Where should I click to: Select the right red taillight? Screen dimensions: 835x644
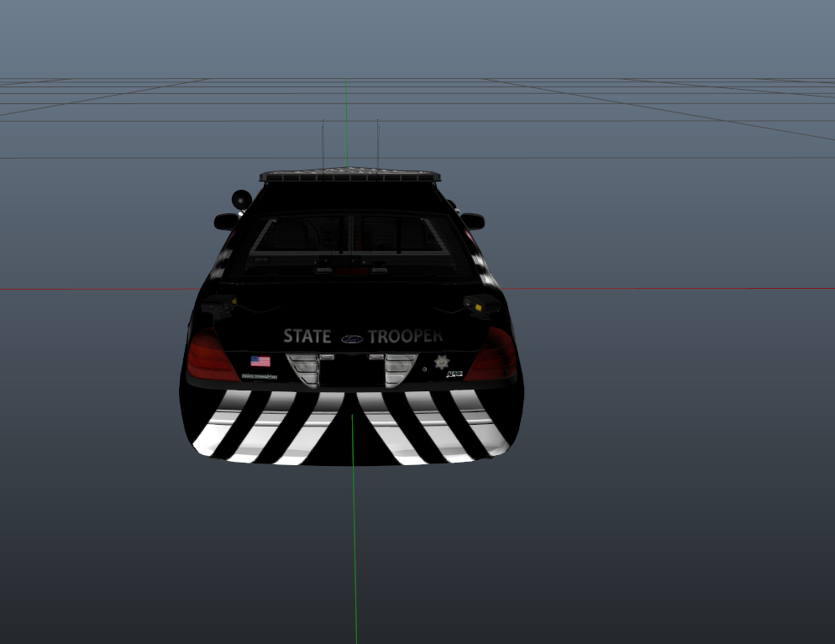point(492,355)
